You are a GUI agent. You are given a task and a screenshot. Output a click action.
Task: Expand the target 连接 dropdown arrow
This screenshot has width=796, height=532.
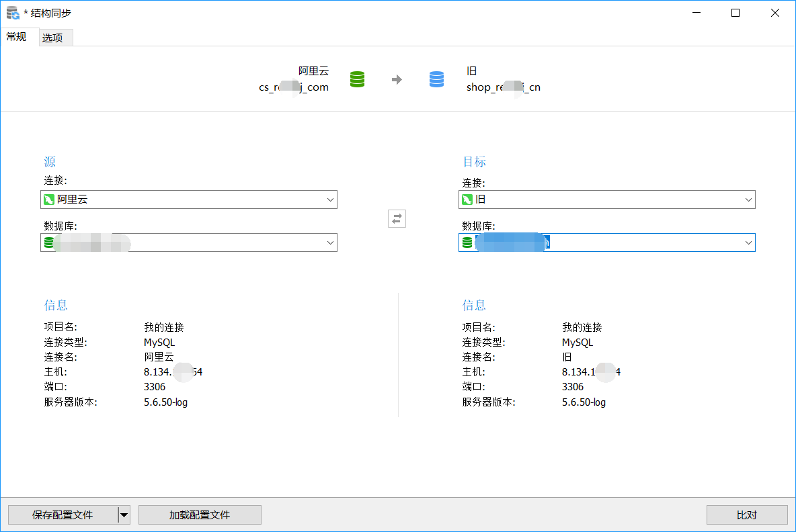click(748, 199)
